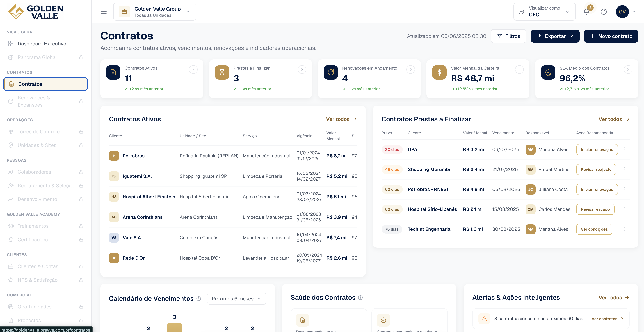644x332 pixels.
Task: Open more options for Techint Engenharia row
Action: (625, 229)
